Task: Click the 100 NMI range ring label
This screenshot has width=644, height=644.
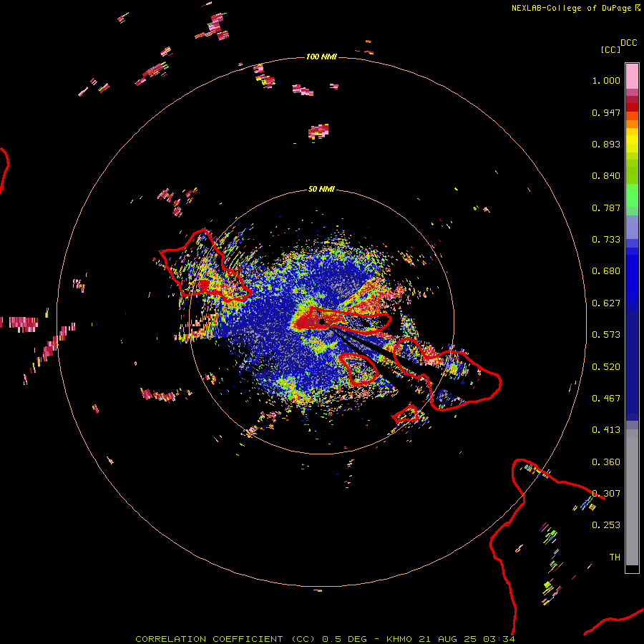Action: point(321,57)
